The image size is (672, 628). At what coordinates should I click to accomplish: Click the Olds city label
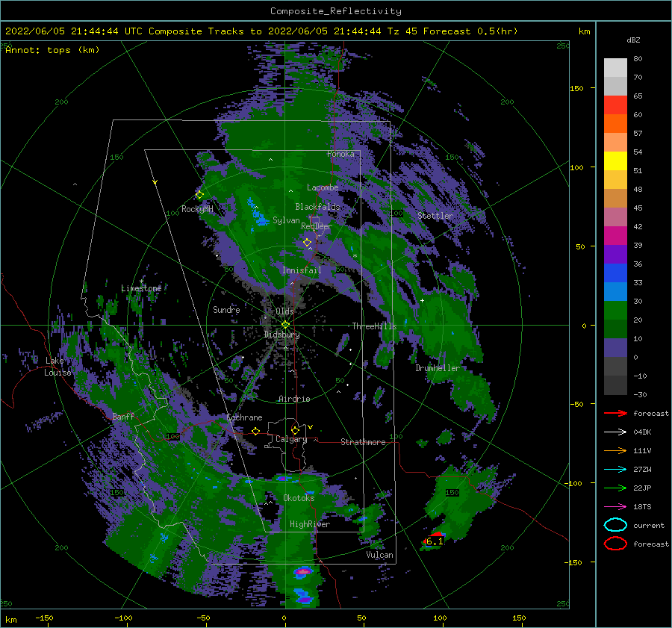click(284, 311)
